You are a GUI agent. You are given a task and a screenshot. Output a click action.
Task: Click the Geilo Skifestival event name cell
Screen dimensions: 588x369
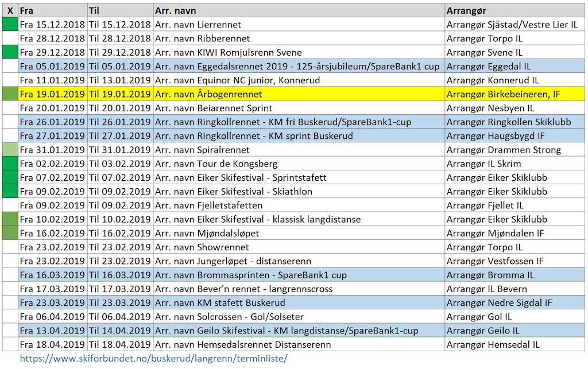click(299, 331)
